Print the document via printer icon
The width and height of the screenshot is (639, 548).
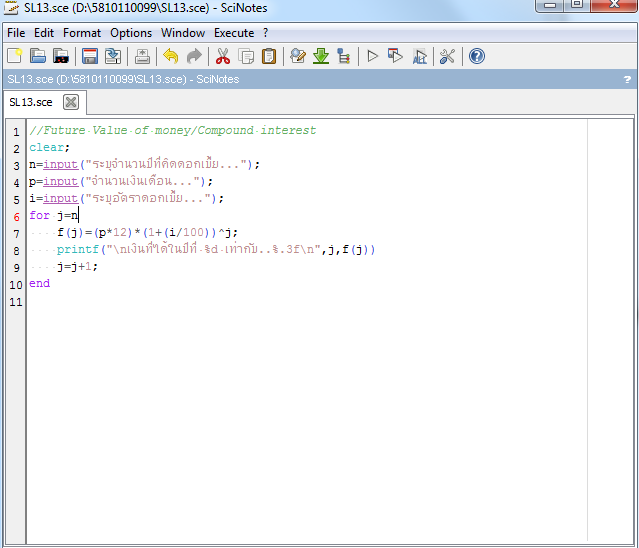pos(142,56)
